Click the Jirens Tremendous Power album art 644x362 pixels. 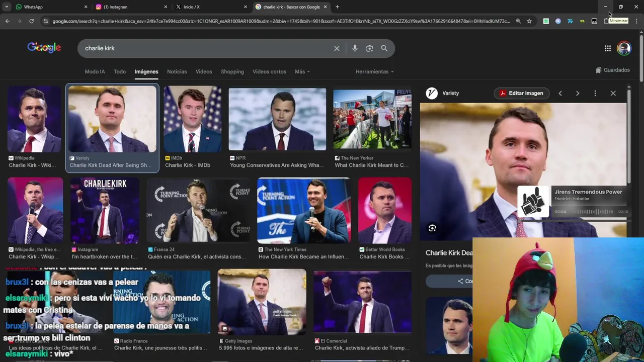tap(533, 202)
